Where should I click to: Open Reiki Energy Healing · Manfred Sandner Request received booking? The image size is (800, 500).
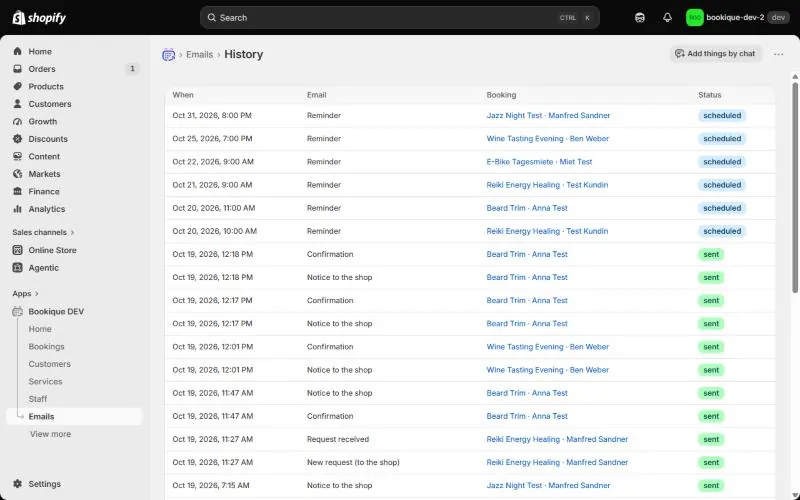click(x=557, y=439)
